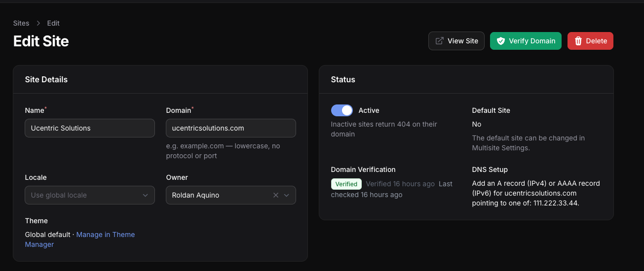
Task: Click the breadcrumb chevron separator after Sites
Action: [x=38, y=23]
